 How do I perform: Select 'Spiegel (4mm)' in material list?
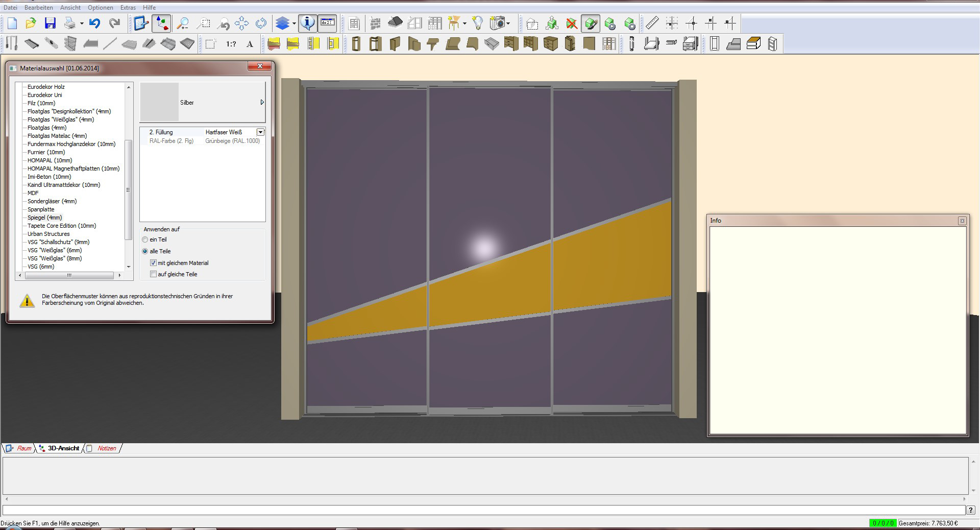(x=44, y=218)
